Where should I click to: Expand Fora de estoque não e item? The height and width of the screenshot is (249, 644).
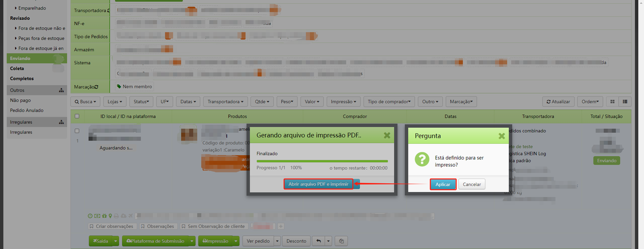coord(16,28)
